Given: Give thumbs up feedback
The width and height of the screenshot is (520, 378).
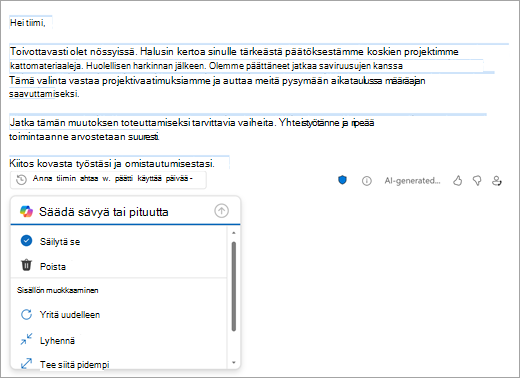Looking at the screenshot, I should click(458, 181).
